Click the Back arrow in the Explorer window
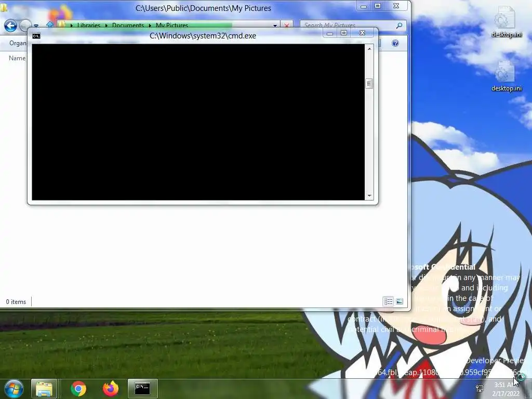The width and height of the screenshot is (532, 399). pos(10,25)
